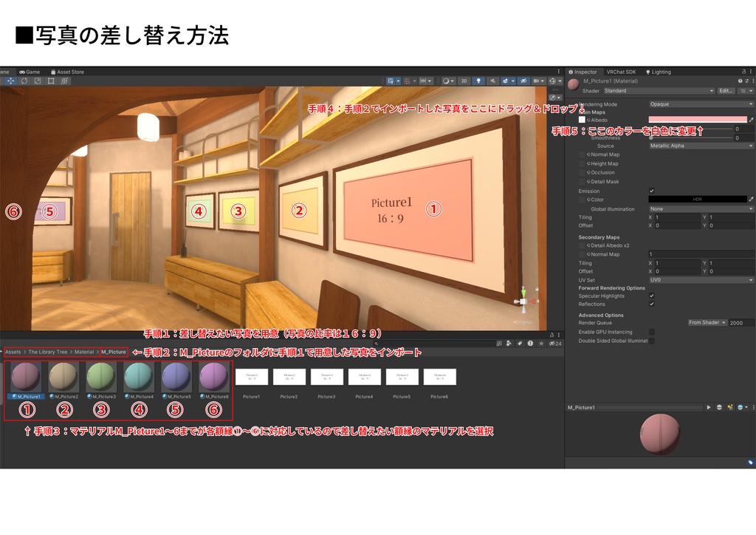The height and width of the screenshot is (535, 756).
Task: Switch to the Inspector tab
Action: pos(583,72)
